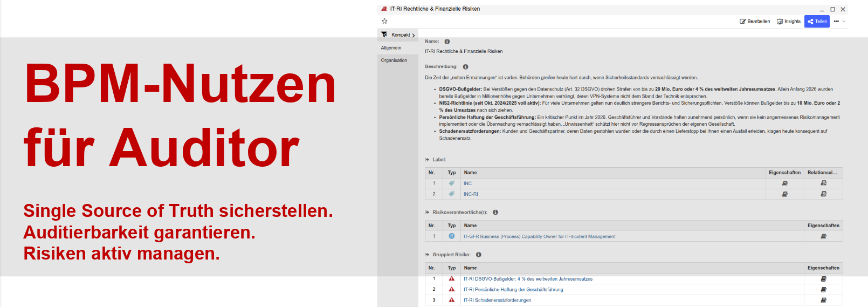Click the role type icon of IT-GFR row
Screen dimensions: 868x307
[452, 236]
